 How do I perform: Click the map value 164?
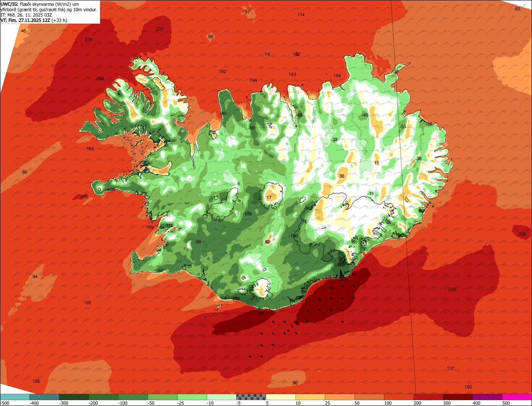click(337, 76)
